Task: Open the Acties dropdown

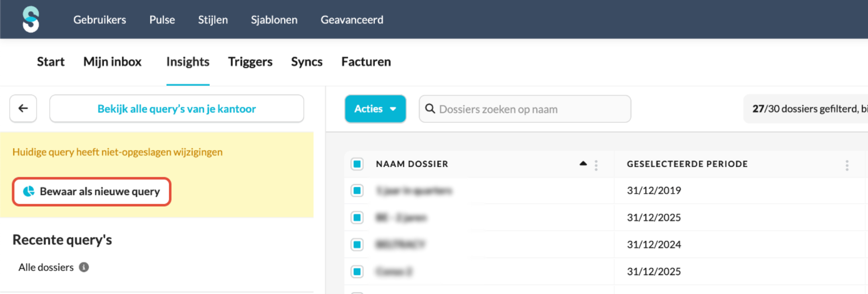Action: [375, 109]
